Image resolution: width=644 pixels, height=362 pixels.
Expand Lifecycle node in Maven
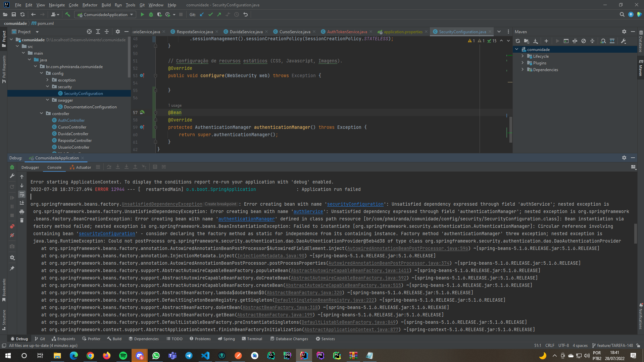point(523,56)
